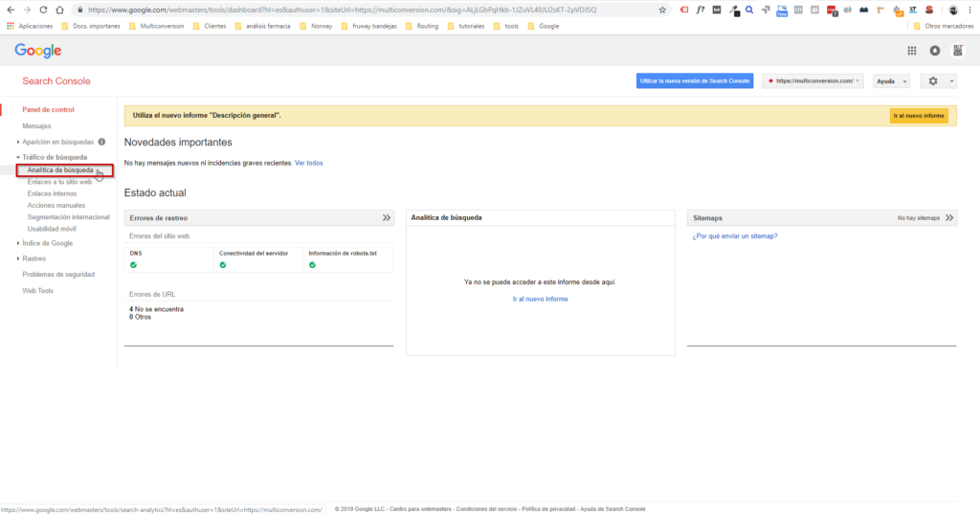The image size is (980, 514).
Task: Open the Clientes bookmark folder
Action: point(210,26)
